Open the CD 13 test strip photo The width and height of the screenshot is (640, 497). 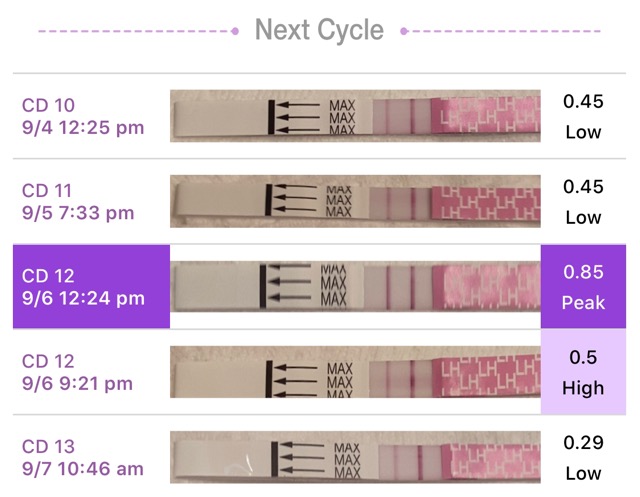[355, 457]
